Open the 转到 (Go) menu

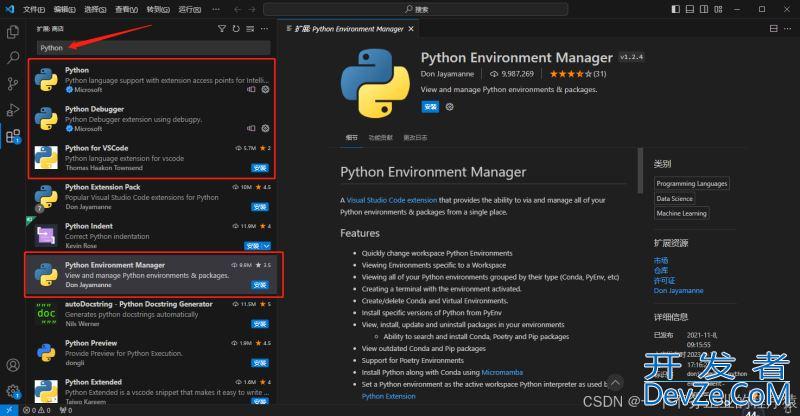158,9
